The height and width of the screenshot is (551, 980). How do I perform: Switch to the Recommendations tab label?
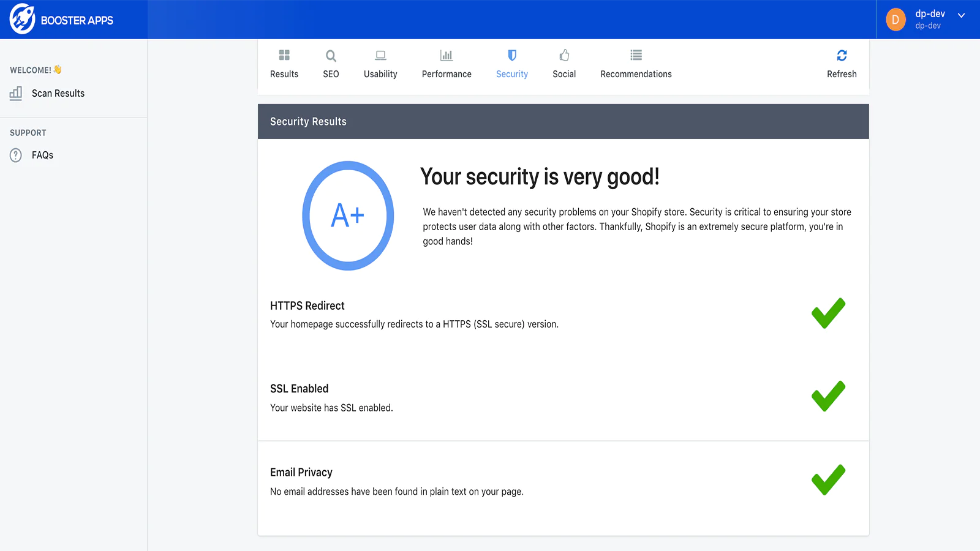[x=636, y=74]
